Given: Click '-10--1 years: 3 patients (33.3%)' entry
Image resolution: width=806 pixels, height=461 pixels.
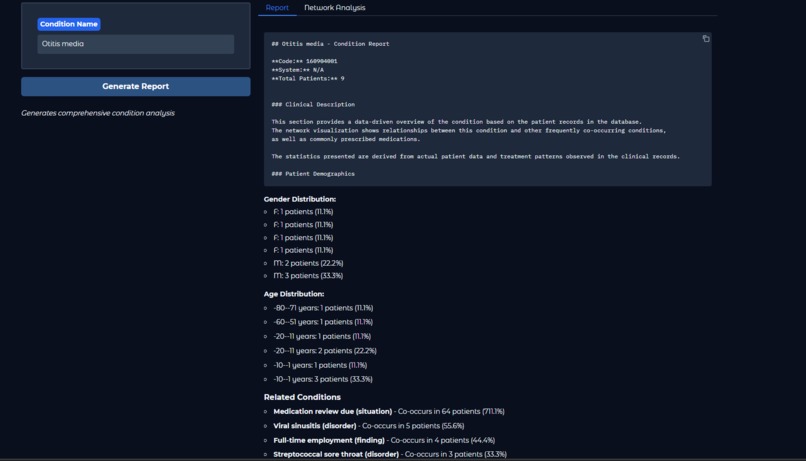Looking at the screenshot, I should click(323, 379).
